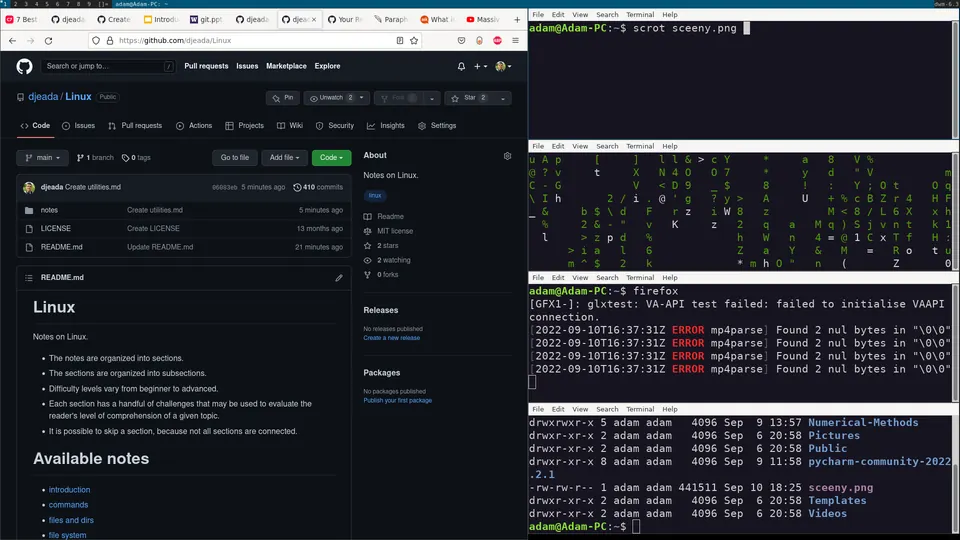Expand the main branch dropdown
Screen dimensions: 960x540
click(42, 158)
